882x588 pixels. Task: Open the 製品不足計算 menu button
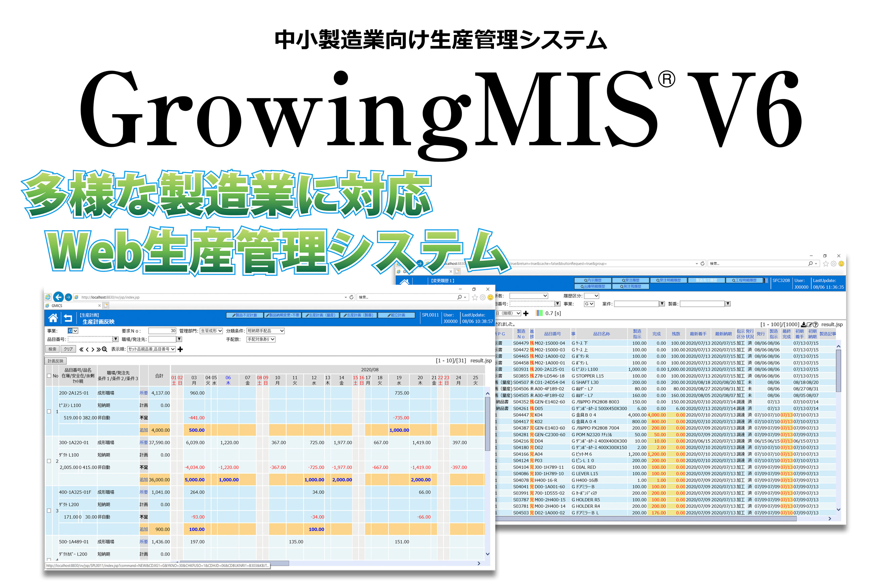click(x=245, y=316)
